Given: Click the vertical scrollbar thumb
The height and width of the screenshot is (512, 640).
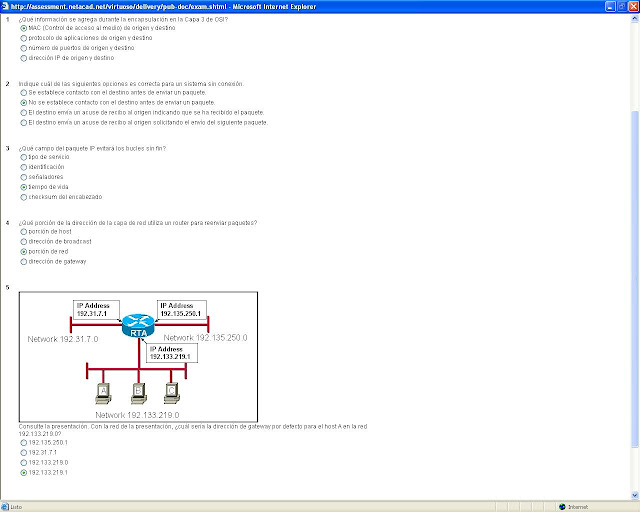Looking at the screenshot, I should [x=635, y=280].
